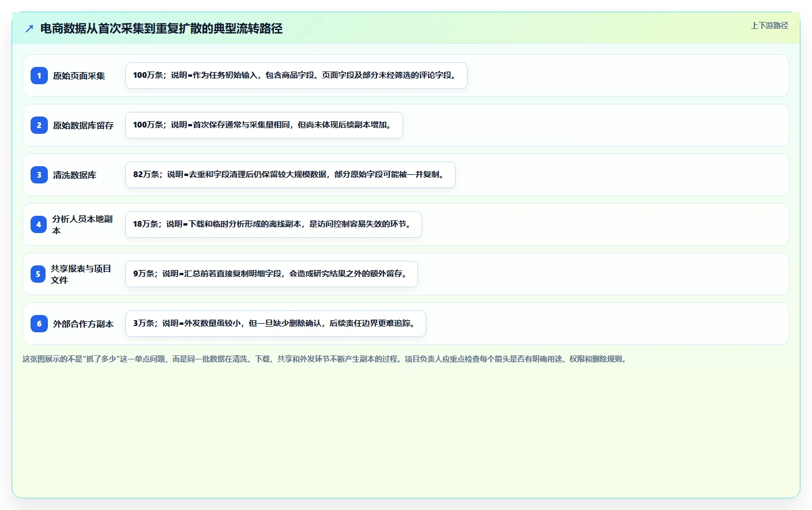Click the 上下游路径 tag in the header
Screen dimensions: 812x510
769,25
